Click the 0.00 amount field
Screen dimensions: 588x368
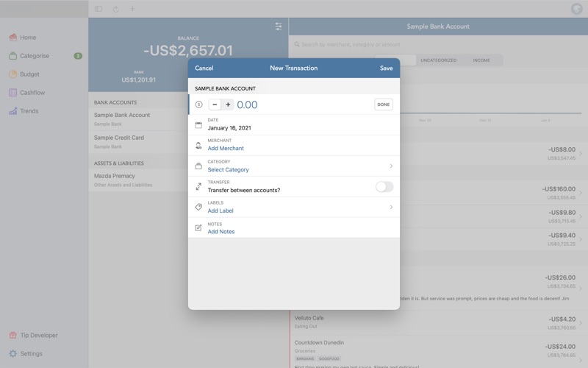coord(247,105)
